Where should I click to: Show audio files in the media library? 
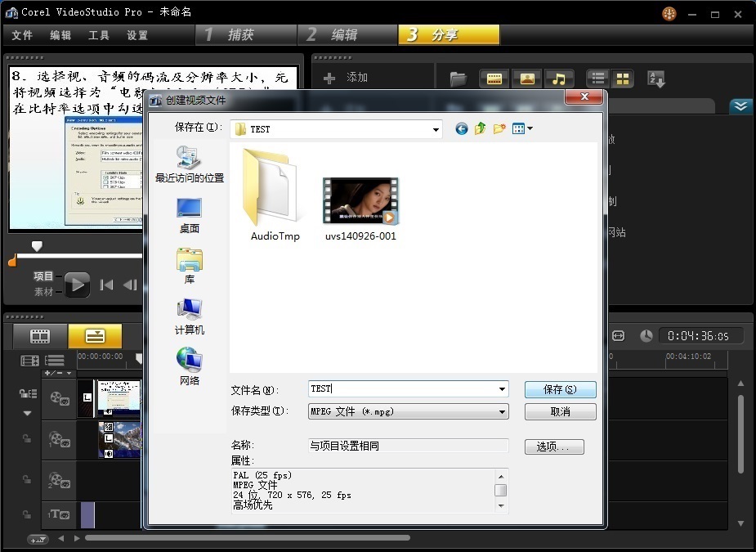tap(558, 79)
